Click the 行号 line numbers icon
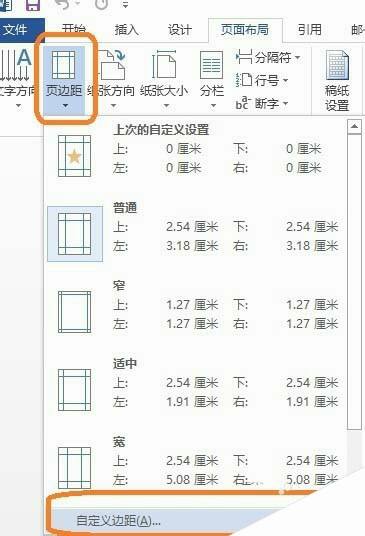The height and width of the screenshot is (536, 365). 244,80
